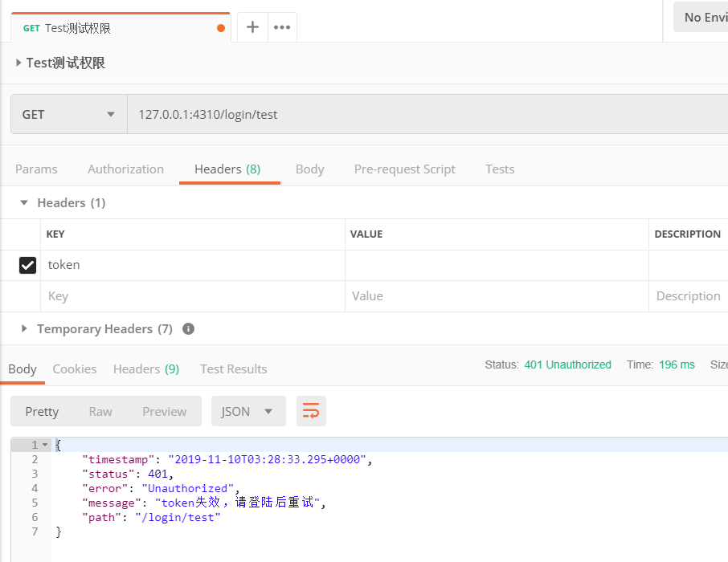Expand the Temporary Headers (7) section

point(22,329)
